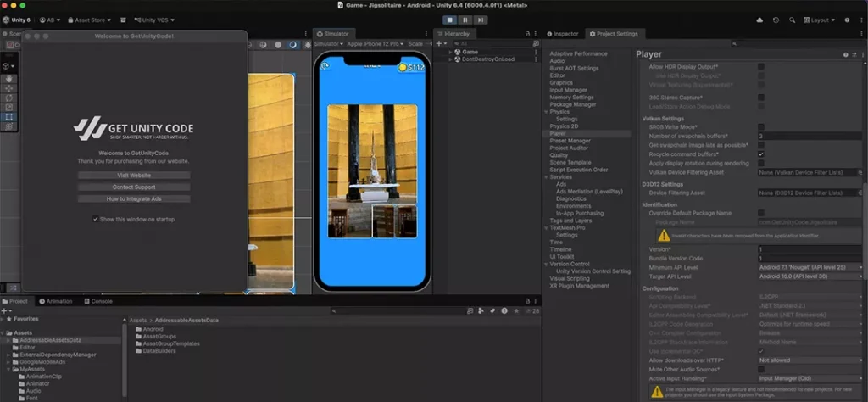The image size is (868, 402).
Task: Toggle Recycle command buffers checkbox
Action: click(x=761, y=154)
